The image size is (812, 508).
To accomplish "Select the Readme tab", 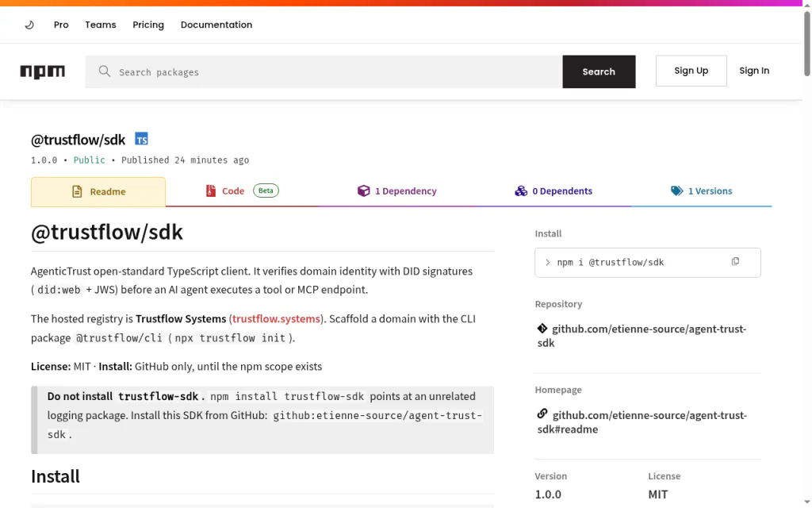I will click(98, 192).
